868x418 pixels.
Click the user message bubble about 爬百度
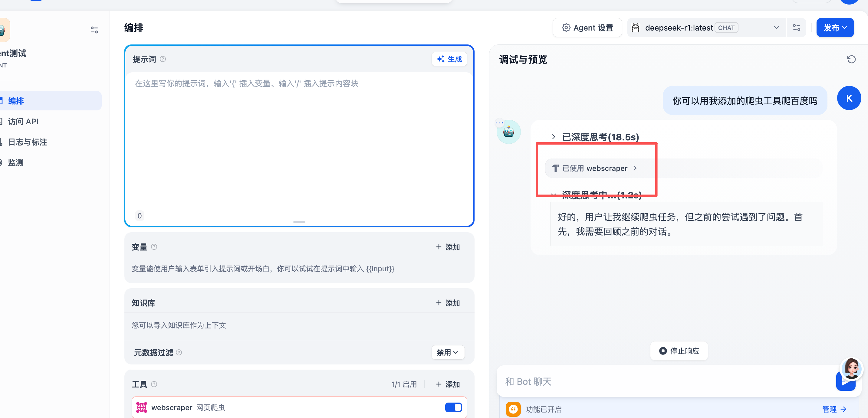pos(745,101)
